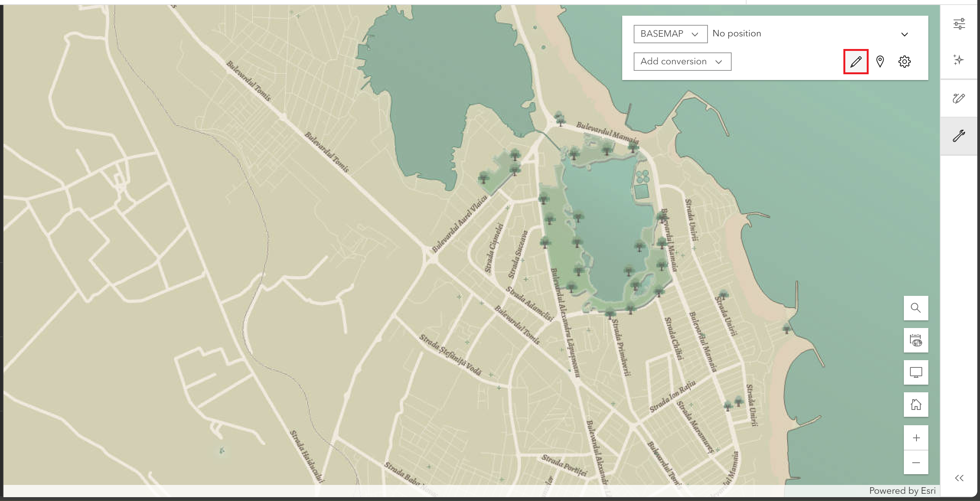The height and width of the screenshot is (501, 980).
Task: Select the sparkle icon in right sidebar
Action: coord(959,60)
